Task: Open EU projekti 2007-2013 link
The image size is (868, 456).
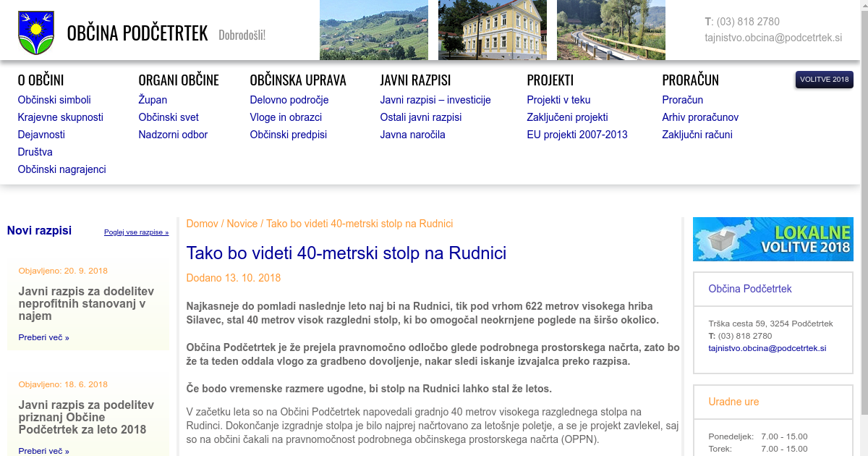Action: 576,135
